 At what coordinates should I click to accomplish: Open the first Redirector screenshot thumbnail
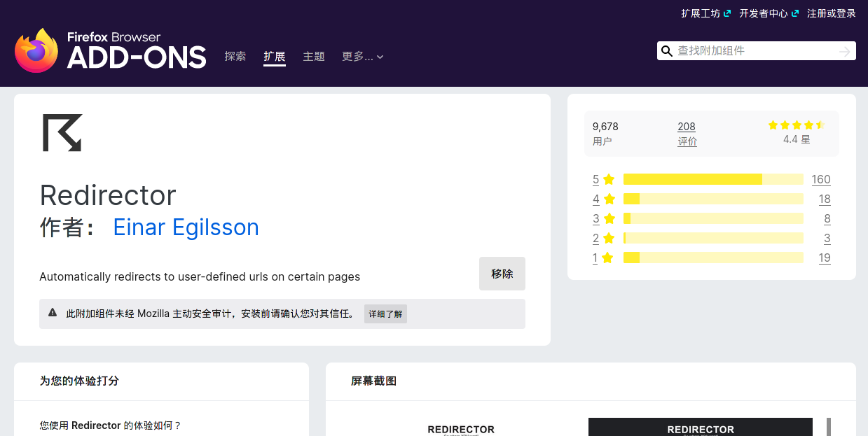click(x=461, y=427)
